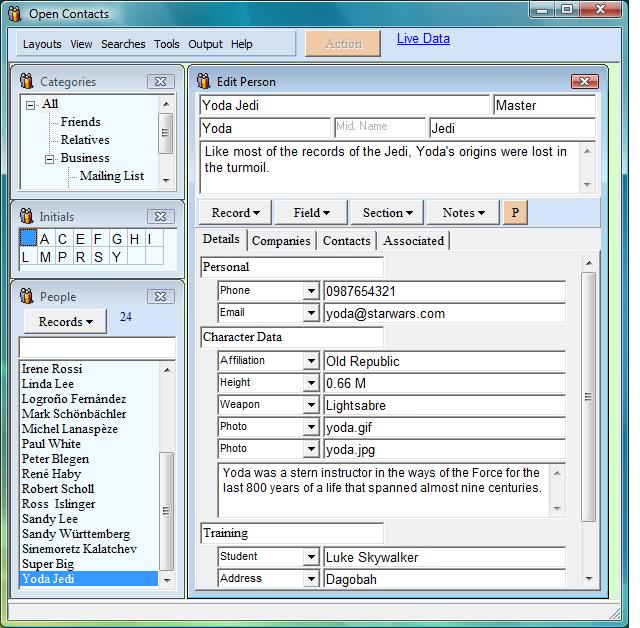Select Friends category
The width and height of the screenshot is (640, 628).
coord(80,122)
